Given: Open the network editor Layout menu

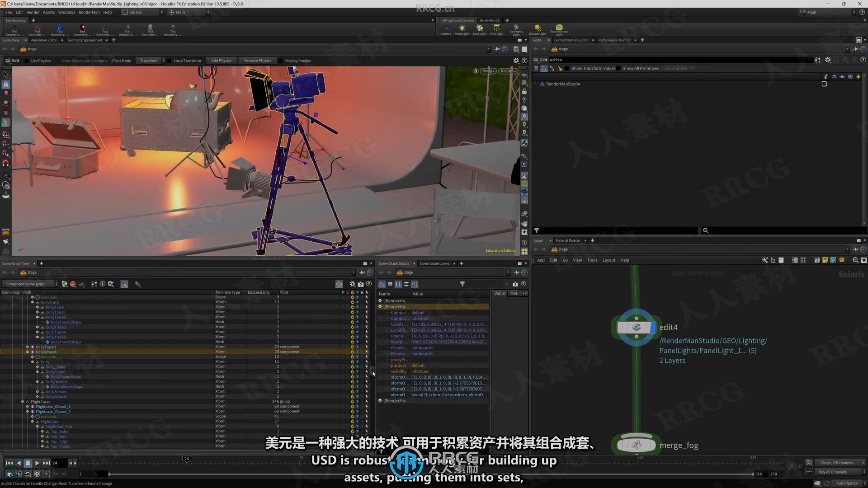Looking at the screenshot, I should 609,260.
